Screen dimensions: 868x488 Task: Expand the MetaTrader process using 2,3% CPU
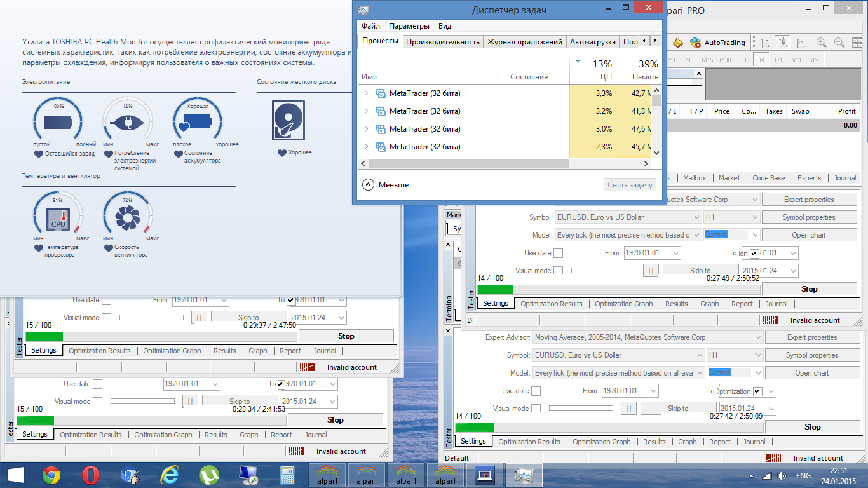(366, 147)
